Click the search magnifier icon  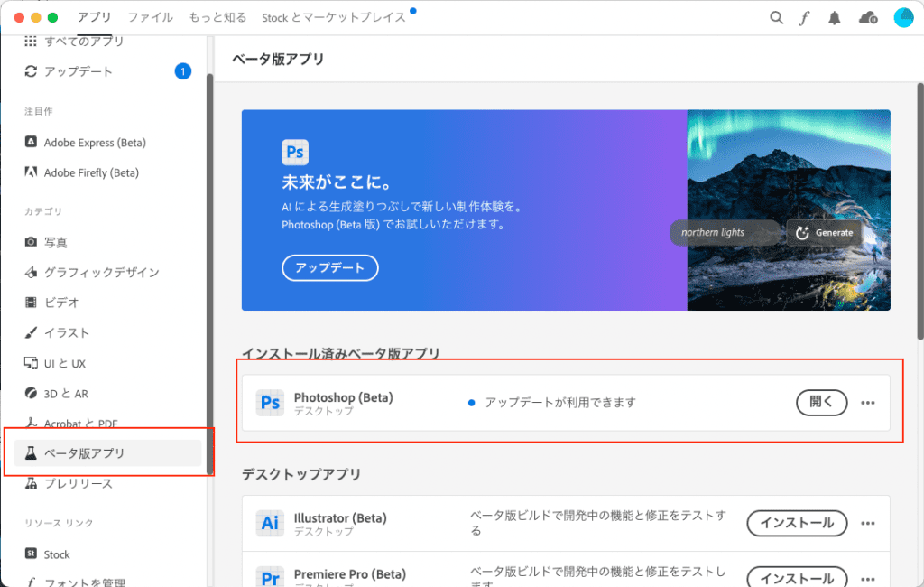(x=776, y=17)
